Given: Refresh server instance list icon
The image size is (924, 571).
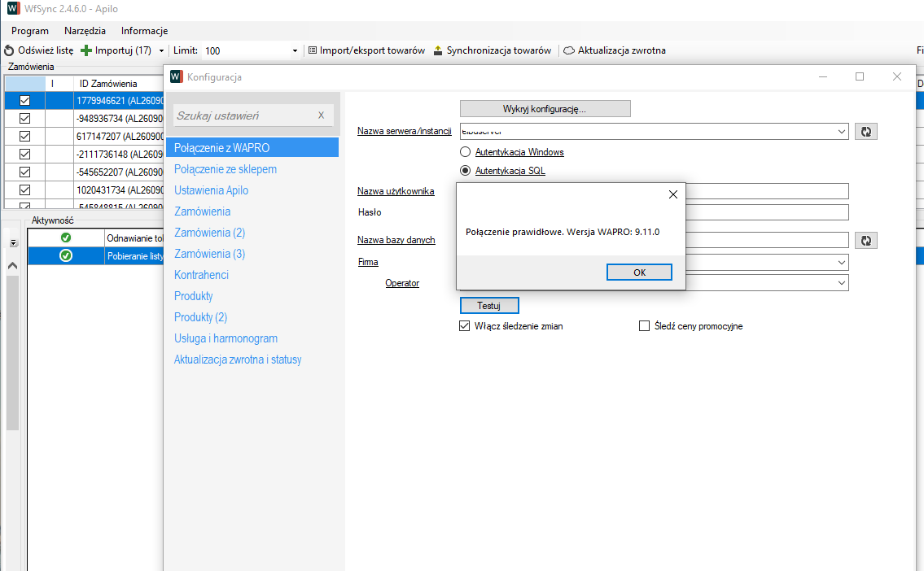Looking at the screenshot, I should pos(865,131).
